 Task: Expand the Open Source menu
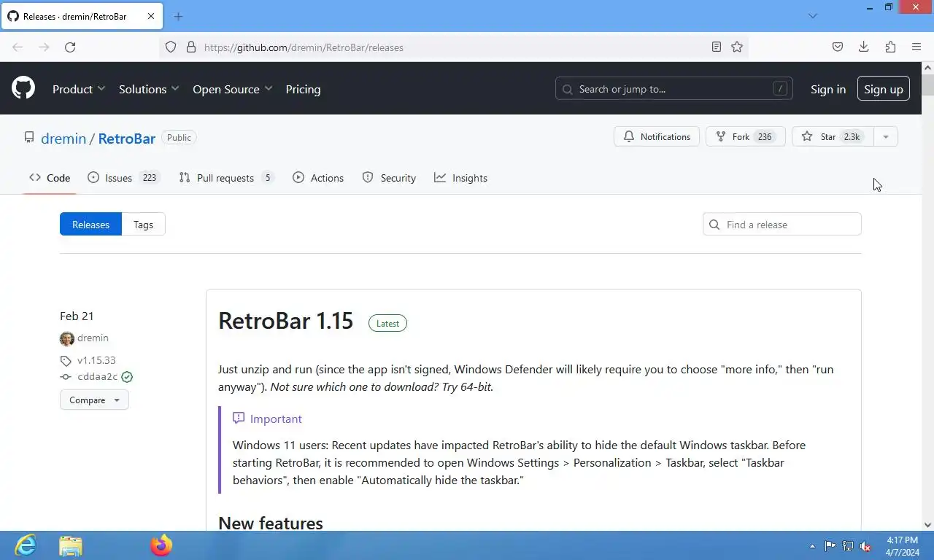(233, 89)
